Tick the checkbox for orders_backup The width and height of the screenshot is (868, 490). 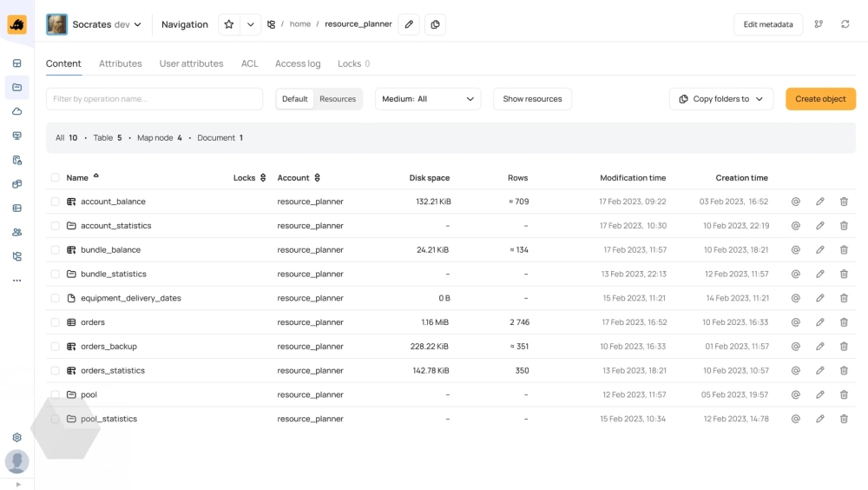(x=56, y=347)
